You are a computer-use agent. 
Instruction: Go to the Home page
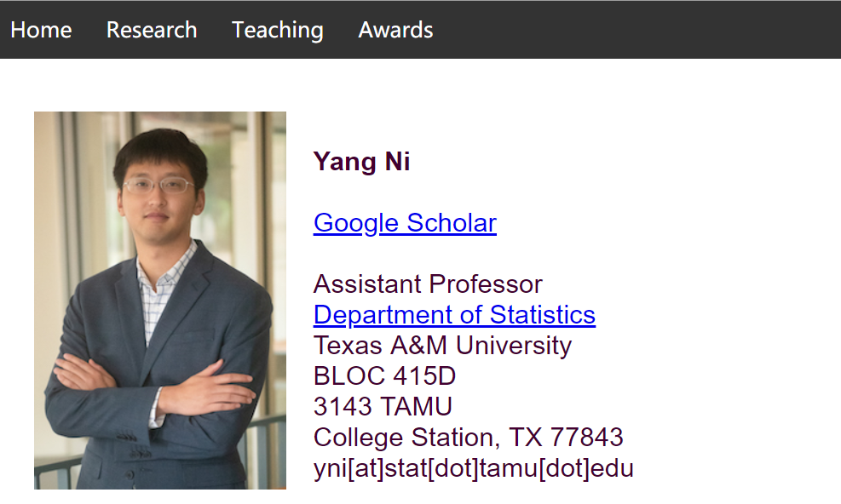41,30
